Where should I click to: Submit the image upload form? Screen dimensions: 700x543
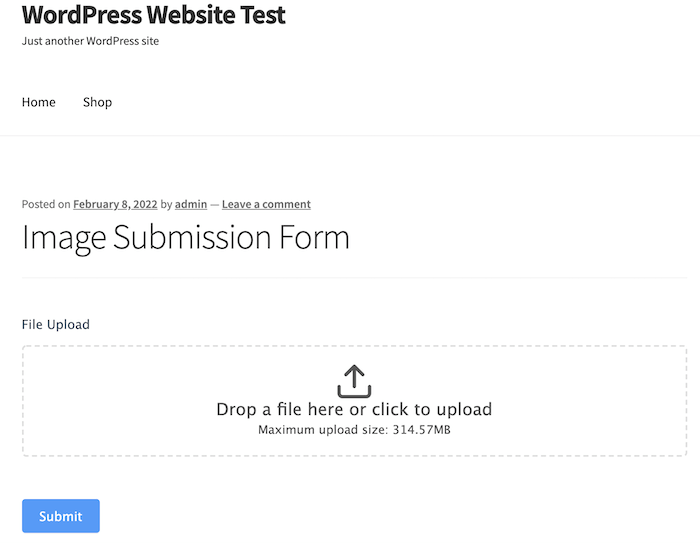(61, 516)
